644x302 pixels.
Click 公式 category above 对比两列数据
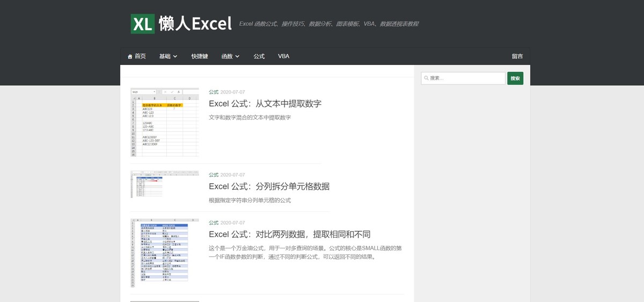(214, 222)
